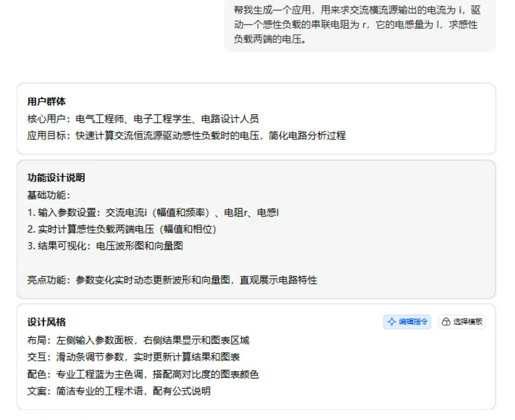The image size is (515, 420).
Task: Click the 基础功能 label
Action: (x=49, y=195)
